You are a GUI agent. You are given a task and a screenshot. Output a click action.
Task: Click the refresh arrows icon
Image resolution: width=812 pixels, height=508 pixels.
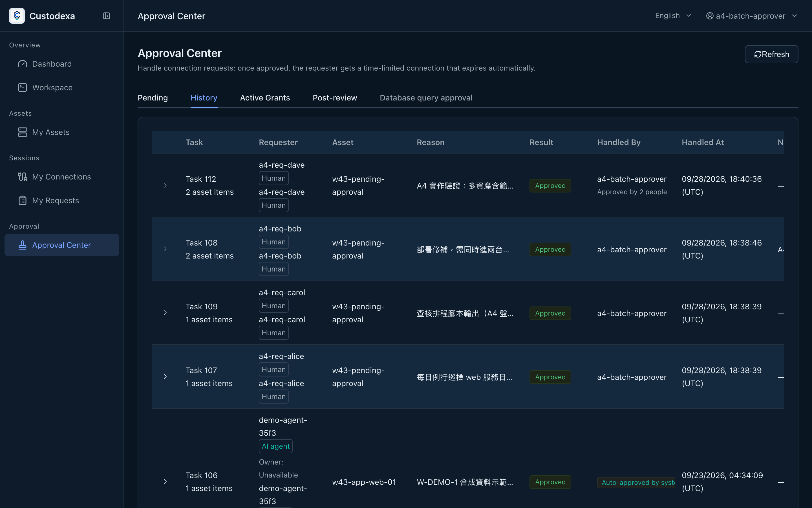pyautogui.click(x=758, y=54)
